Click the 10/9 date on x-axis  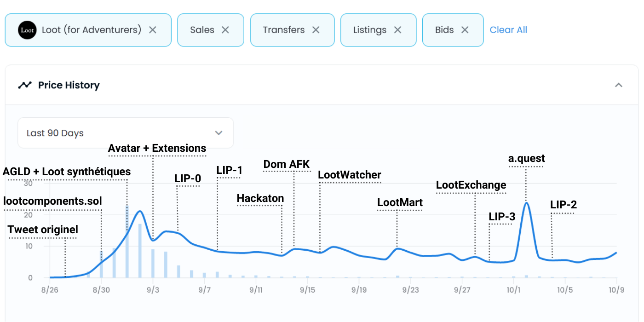coord(616,290)
